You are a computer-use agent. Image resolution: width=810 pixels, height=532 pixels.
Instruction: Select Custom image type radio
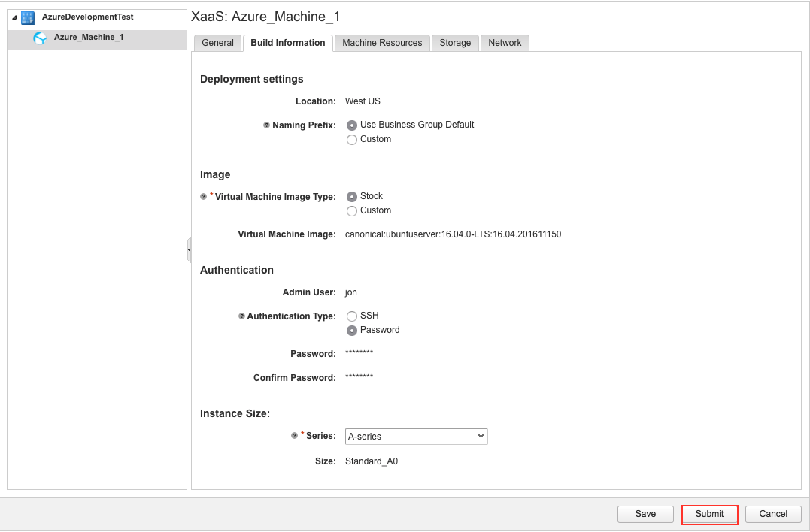click(x=352, y=211)
